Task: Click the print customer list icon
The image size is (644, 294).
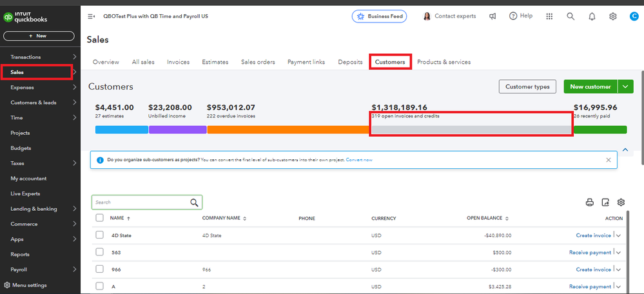Action: (589, 202)
